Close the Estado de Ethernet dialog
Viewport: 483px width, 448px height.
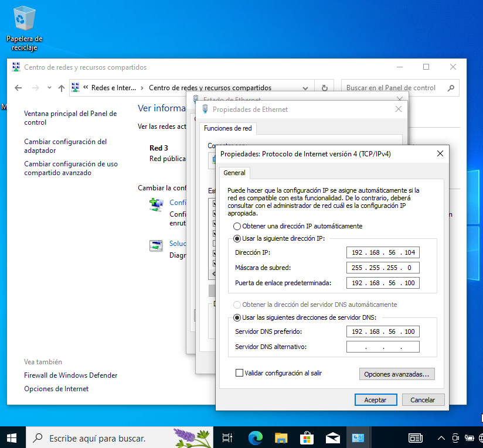tap(400, 98)
